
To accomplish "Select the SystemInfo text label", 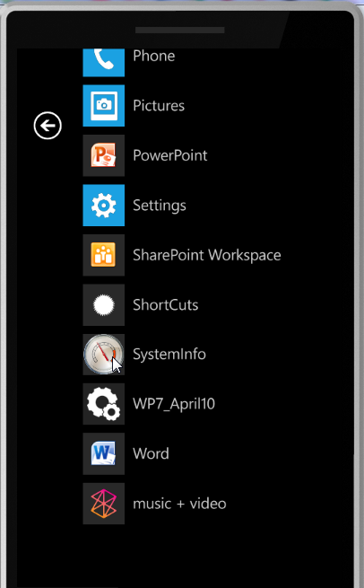I will [169, 355].
